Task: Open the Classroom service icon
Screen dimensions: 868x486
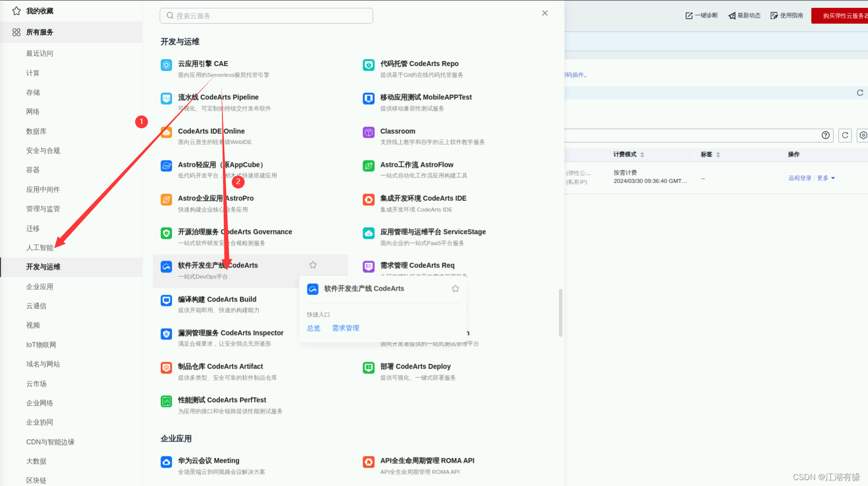Action: [x=369, y=132]
